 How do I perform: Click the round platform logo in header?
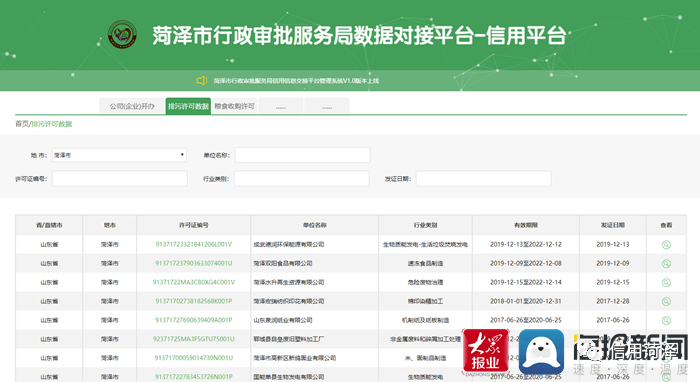coord(122,34)
